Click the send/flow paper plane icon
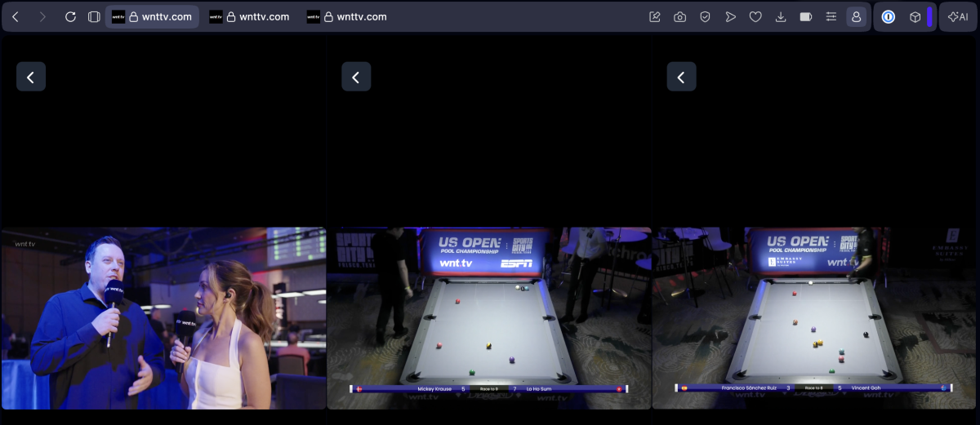Screen dimensions: 980x425 [x=730, y=16]
